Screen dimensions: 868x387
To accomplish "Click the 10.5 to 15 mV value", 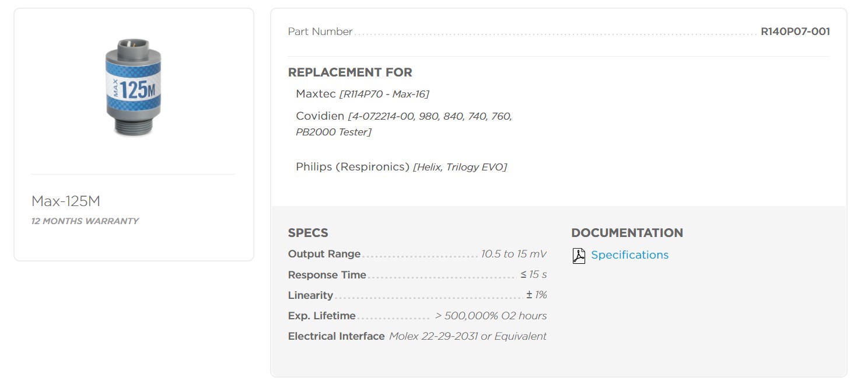I will 513,254.
